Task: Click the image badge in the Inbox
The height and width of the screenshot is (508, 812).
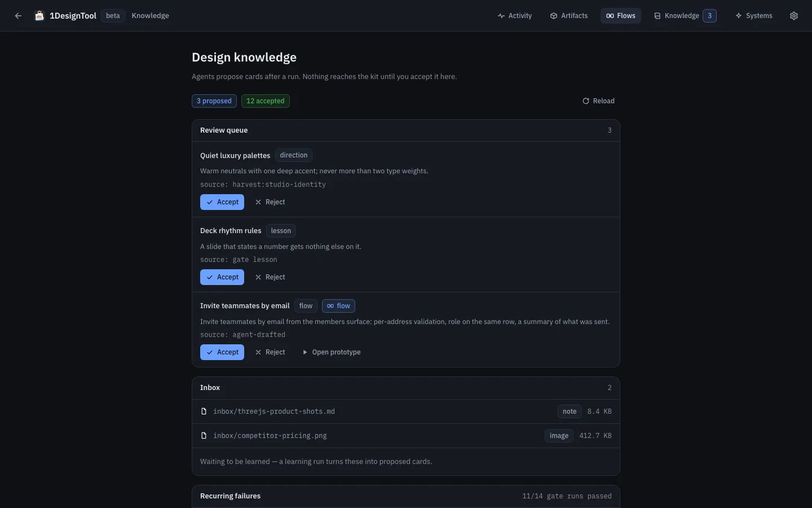Action: (559, 436)
